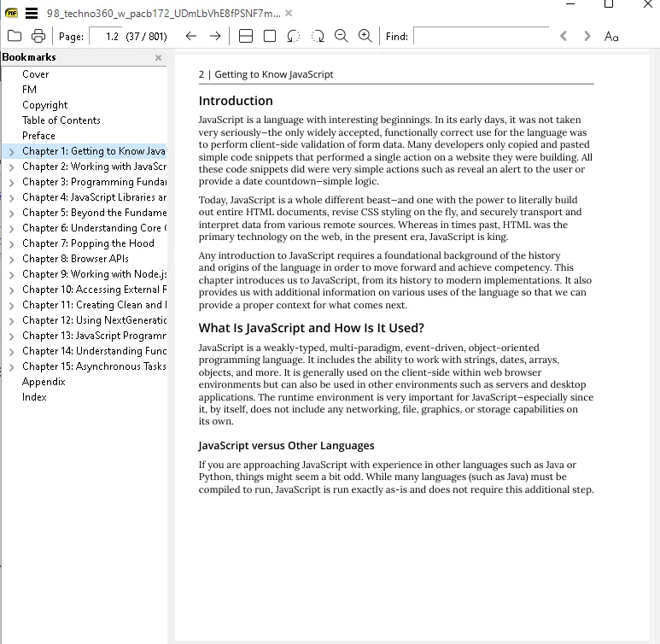The image size is (660, 644).
Task: Open the Table of Contents bookmark
Action: tap(61, 120)
